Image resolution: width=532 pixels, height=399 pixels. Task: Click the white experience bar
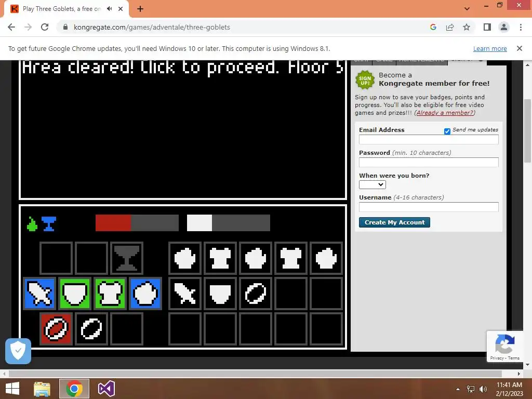coord(229,223)
